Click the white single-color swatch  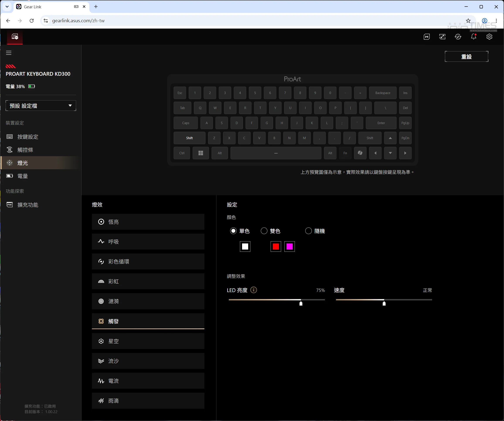point(245,246)
